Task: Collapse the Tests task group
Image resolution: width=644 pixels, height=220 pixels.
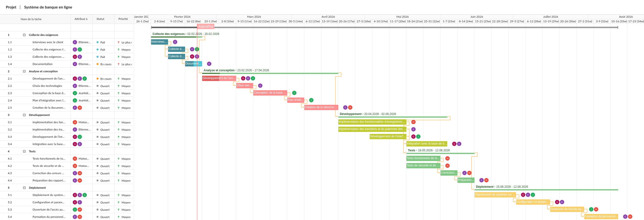Action: pos(24,151)
